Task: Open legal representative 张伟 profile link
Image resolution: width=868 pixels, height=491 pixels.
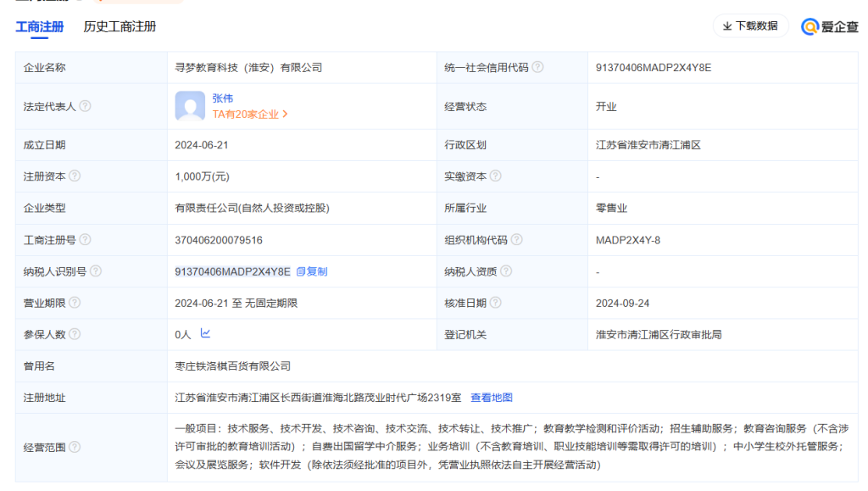Action: [222, 98]
